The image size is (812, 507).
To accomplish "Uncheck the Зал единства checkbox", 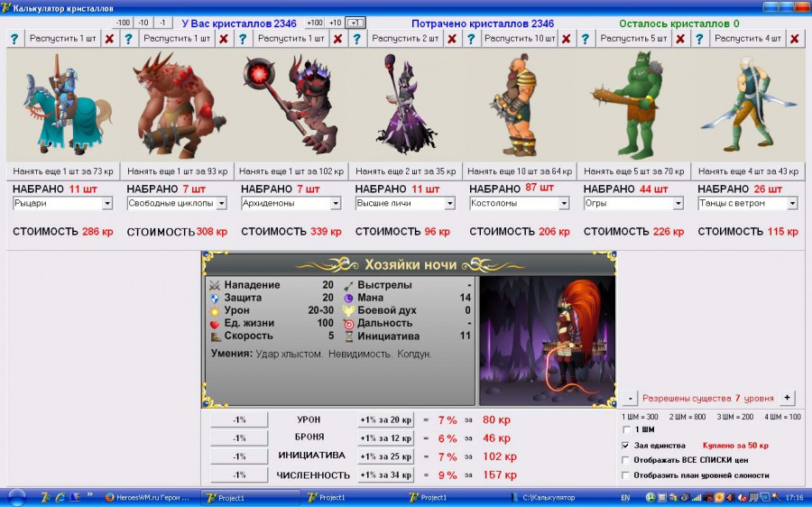I will tap(627, 446).
